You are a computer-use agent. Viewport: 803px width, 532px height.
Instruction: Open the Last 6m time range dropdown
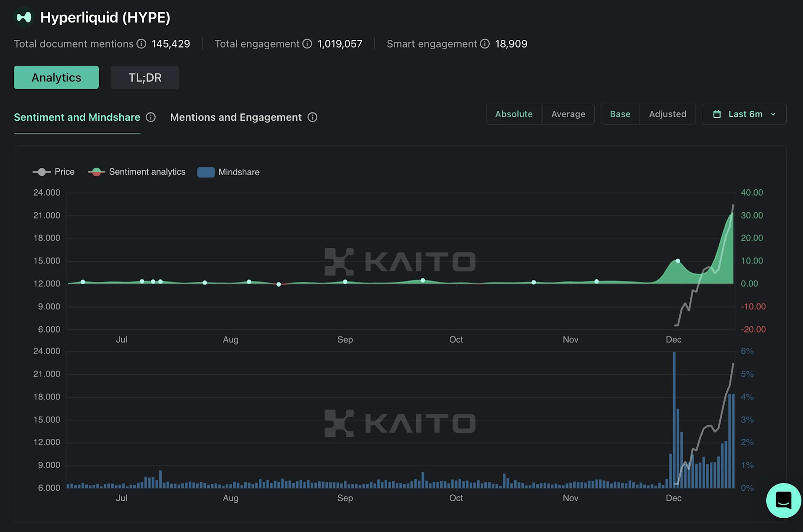click(744, 114)
